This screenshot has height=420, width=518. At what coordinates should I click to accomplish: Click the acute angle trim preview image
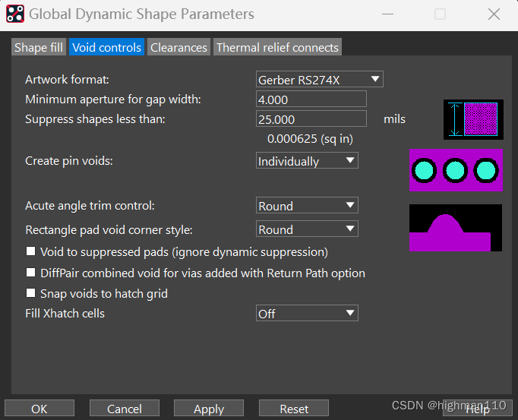click(456, 228)
